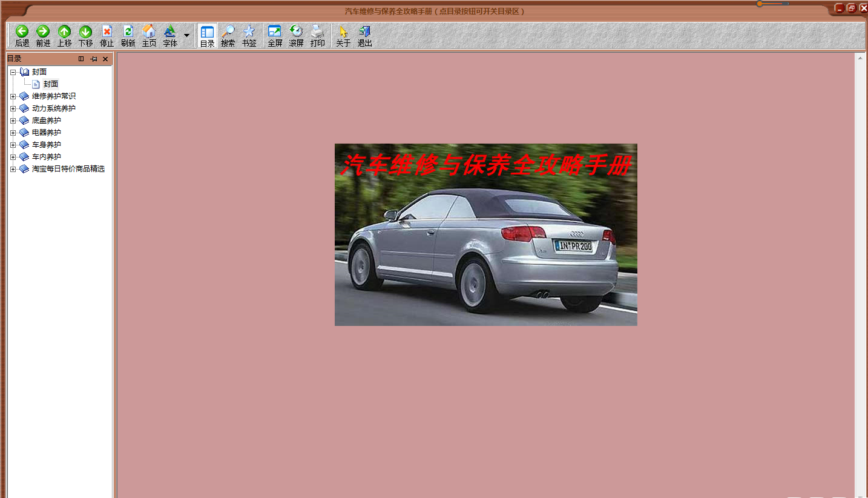Click the content area scroll-up arrow
This screenshot has width=868, height=498.
point(860,58)
